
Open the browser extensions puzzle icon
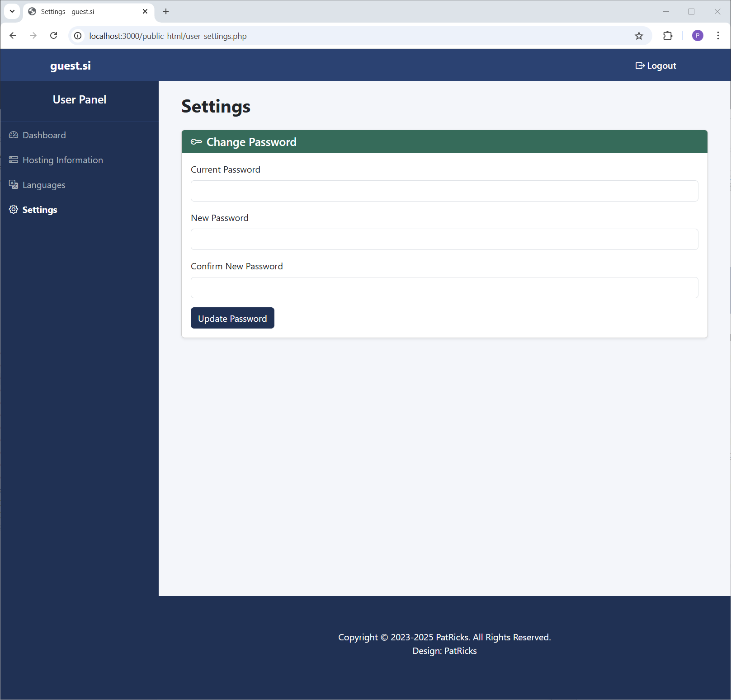pyautogui.click(x=668, y=36)
